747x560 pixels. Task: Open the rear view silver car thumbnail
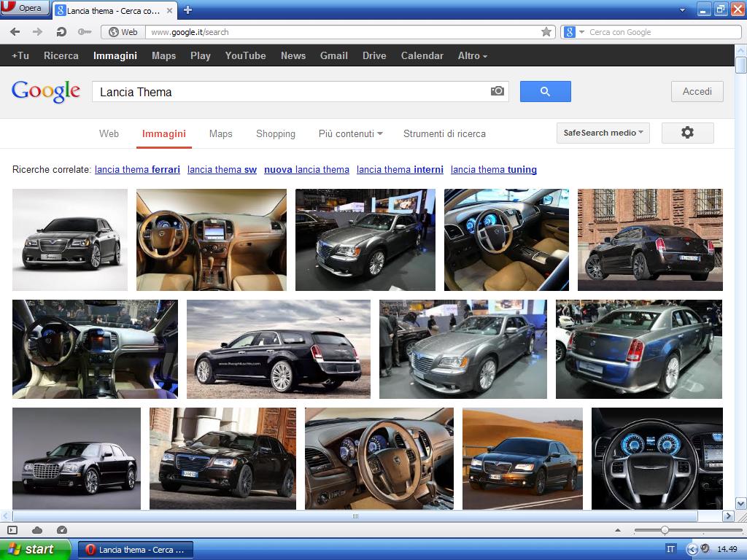coord(639,349)
